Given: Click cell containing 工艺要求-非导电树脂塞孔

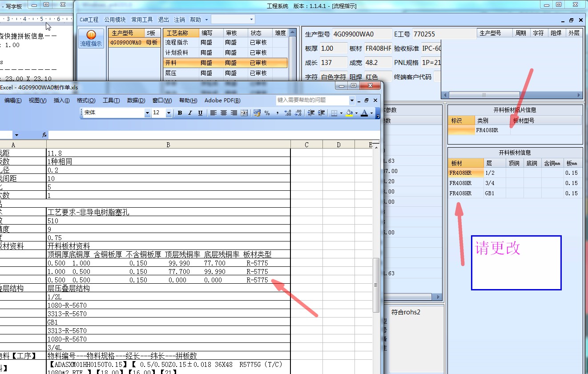Looking at the screenshot, I should pos(169,212).
